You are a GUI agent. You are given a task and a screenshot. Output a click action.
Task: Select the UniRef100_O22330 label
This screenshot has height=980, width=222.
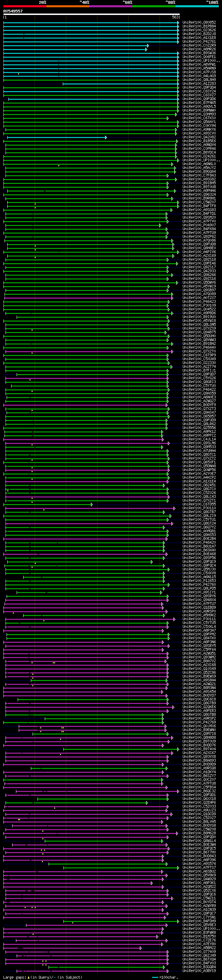pos(199,363)
